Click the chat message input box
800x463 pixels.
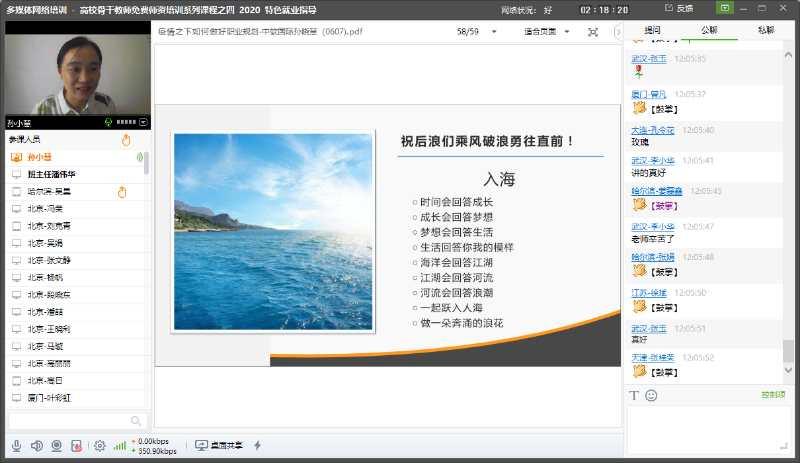click(708, 429)
